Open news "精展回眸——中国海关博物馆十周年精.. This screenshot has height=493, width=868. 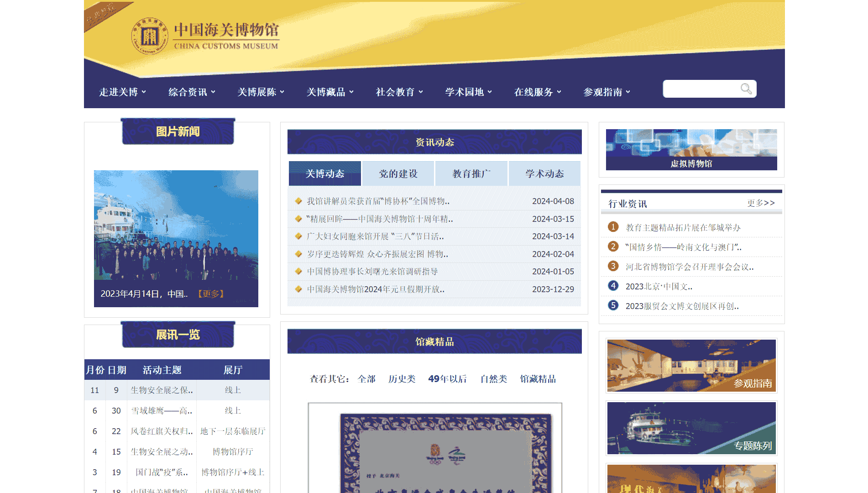[x=380, y=219]
